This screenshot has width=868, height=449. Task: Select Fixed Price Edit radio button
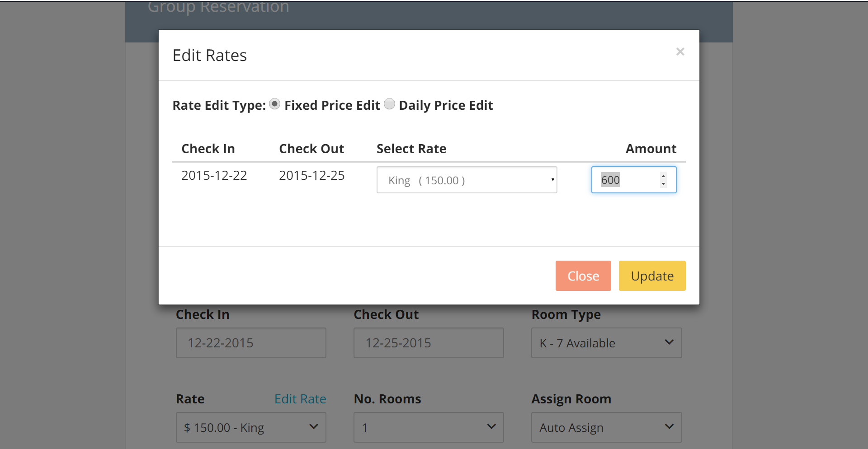274,104
